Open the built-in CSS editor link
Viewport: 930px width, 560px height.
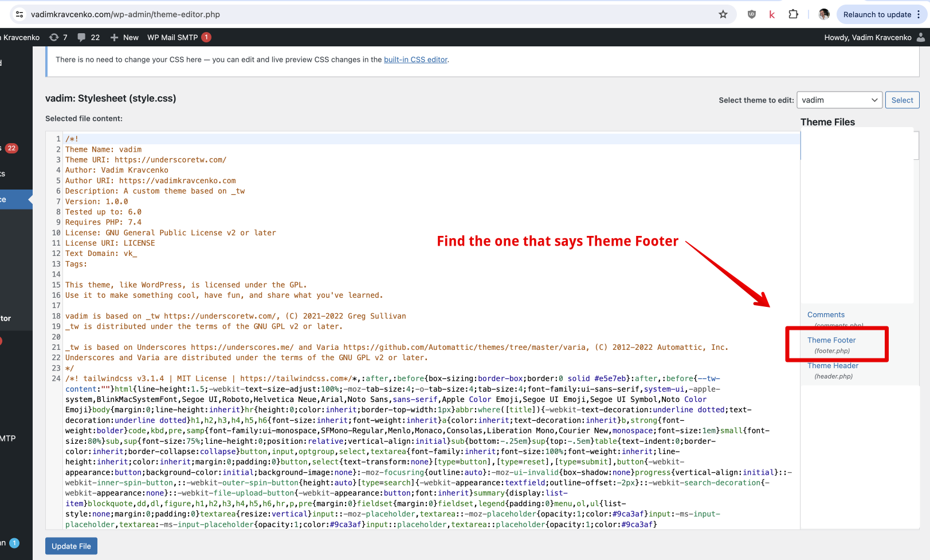[x=415, y=59]
